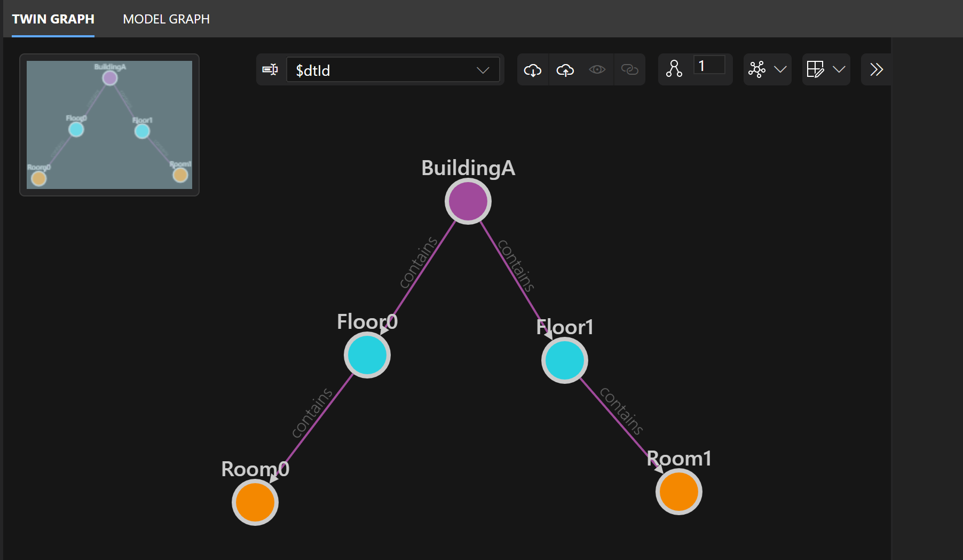Toggle the relationships display control
The width and height of the screenshot is (963, 560).
(x=630, y=69)
